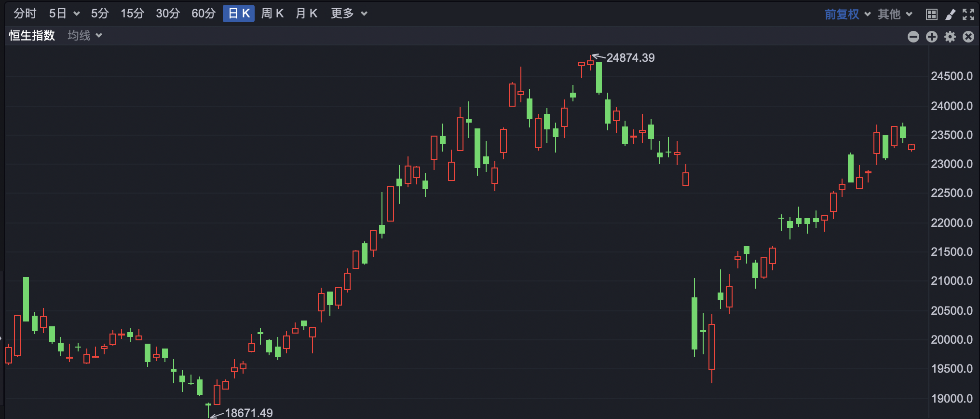Select the drawing brush tool icon
The image size is (980, 419).
point(950,14)
